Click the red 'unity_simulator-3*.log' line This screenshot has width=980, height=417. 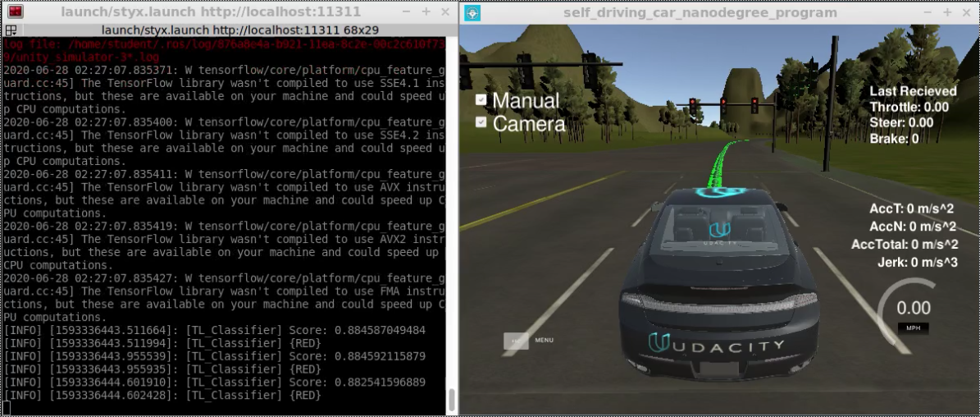(81, 57)
